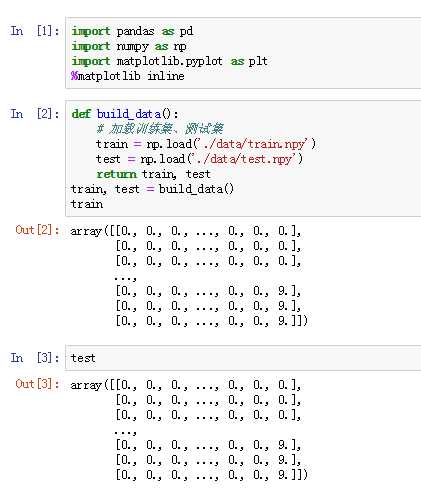Viewport: 421px width, 493px height.
Task: Select the In [3] cell prompt
Action: click(35, 358)
